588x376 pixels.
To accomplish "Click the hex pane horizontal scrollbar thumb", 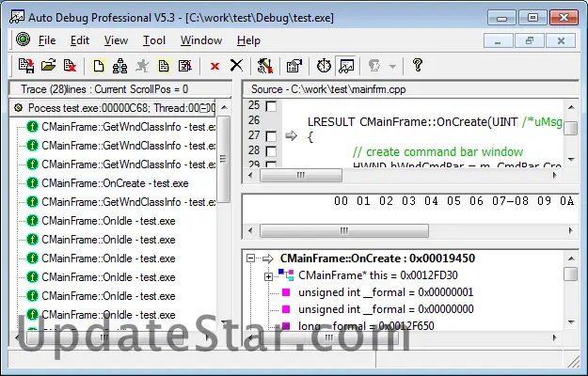I will 344,230.
